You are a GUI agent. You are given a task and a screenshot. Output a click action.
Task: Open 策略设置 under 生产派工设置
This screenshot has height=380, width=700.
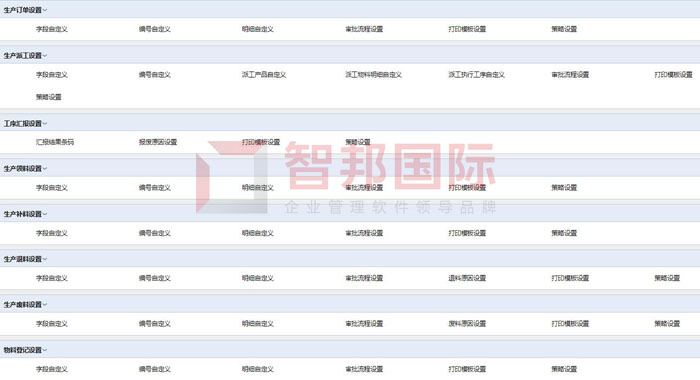49,97
